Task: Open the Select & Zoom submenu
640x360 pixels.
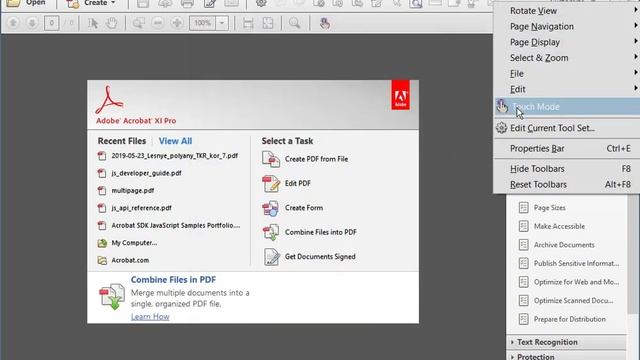Action: 567,58
